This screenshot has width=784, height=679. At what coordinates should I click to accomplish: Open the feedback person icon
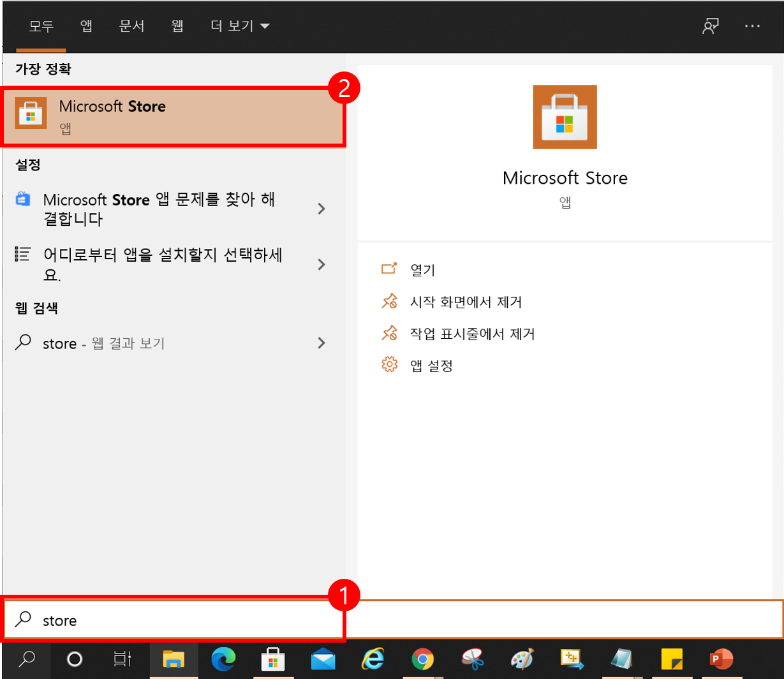(x=711, y=26)
